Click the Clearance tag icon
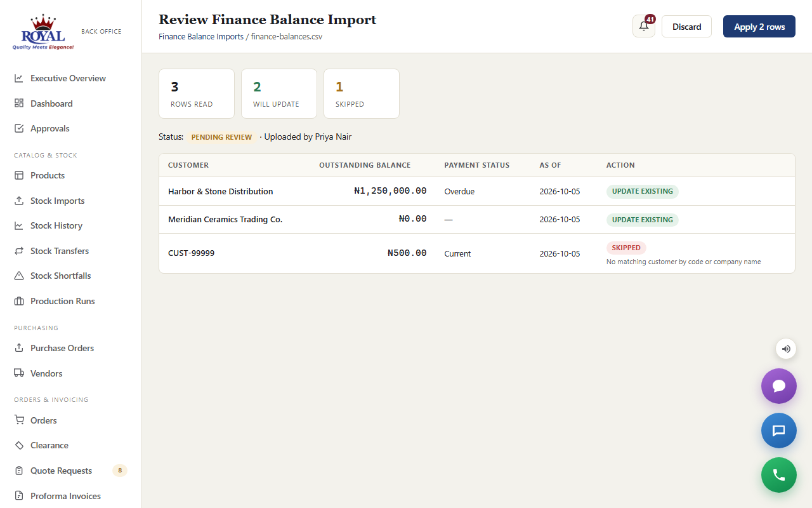The width and height of the screenshot is (812, 508). (19, 445)
